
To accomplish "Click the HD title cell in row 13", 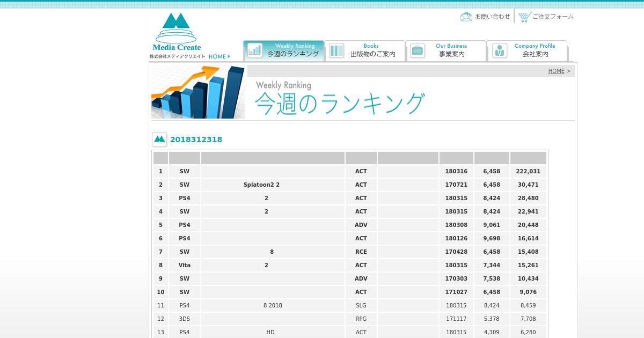I will coord(273,332).
